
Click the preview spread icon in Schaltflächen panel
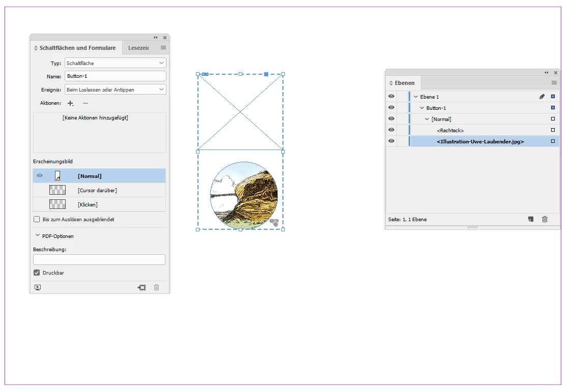(x=38, y=287)
